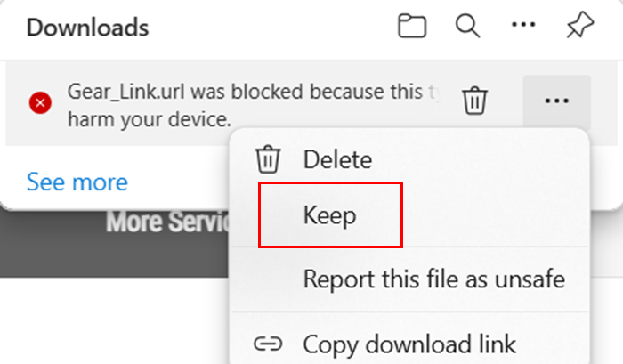Viewport: 623px width, 364px height.
Task: Pin the Downloads panel with the pin icon
Action: pyautogui.click(x=579, y=25)
